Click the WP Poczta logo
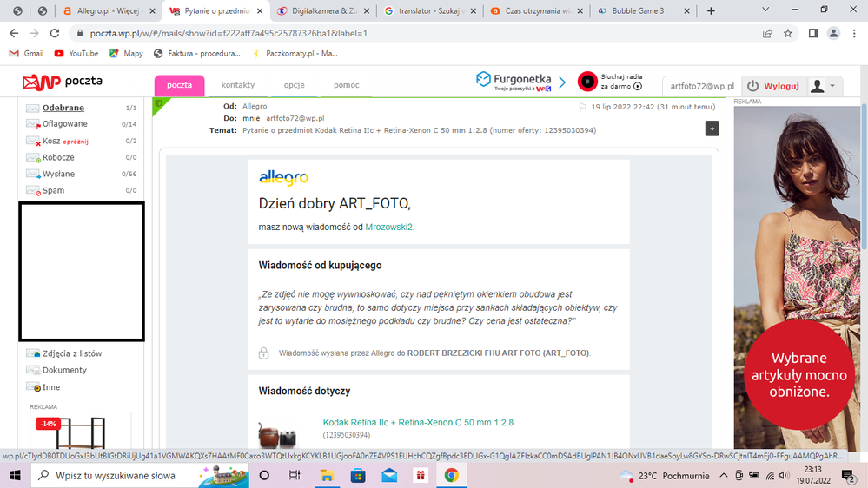The height and width of the screenshot is (488, 868). coord(63,82)
